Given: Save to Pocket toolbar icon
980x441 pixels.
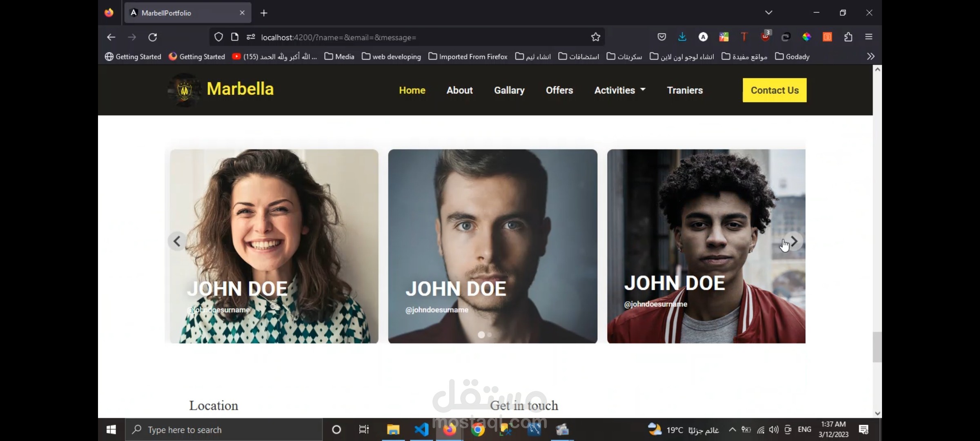Looking at the screenshot, I should coord(661,37).
